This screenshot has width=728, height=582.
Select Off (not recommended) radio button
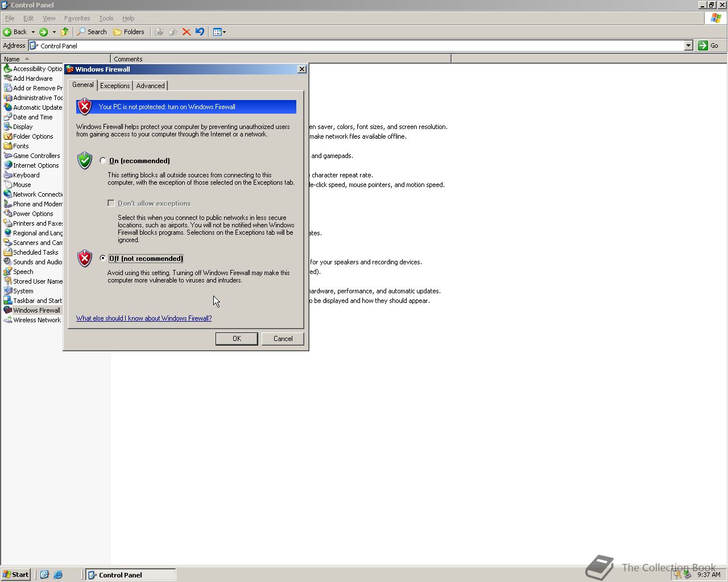pos(103,258)
